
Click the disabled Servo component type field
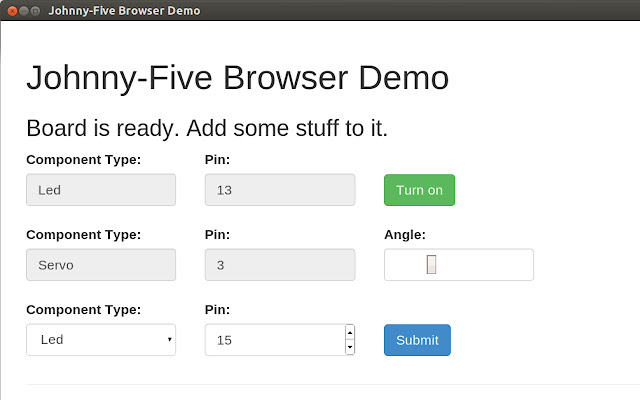[x=101, y=265]
